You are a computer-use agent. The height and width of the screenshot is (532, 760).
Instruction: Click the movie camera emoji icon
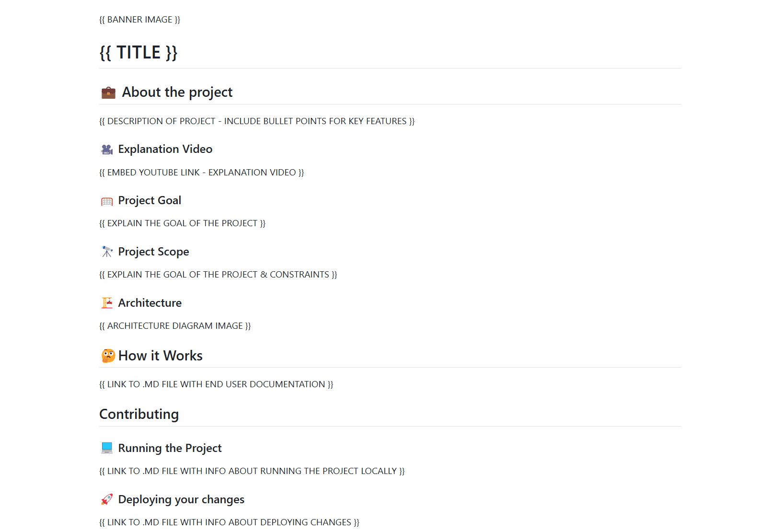pos(107,150)
